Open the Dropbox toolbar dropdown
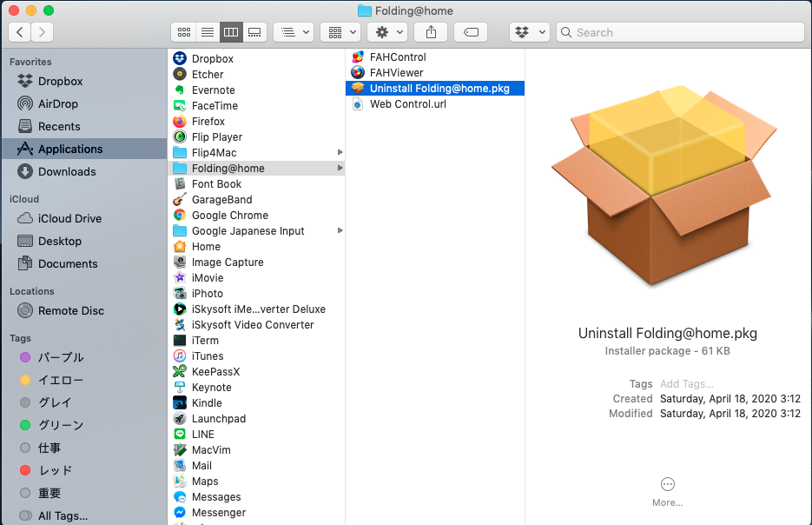 pyautogui.click(x=529, y=32)
